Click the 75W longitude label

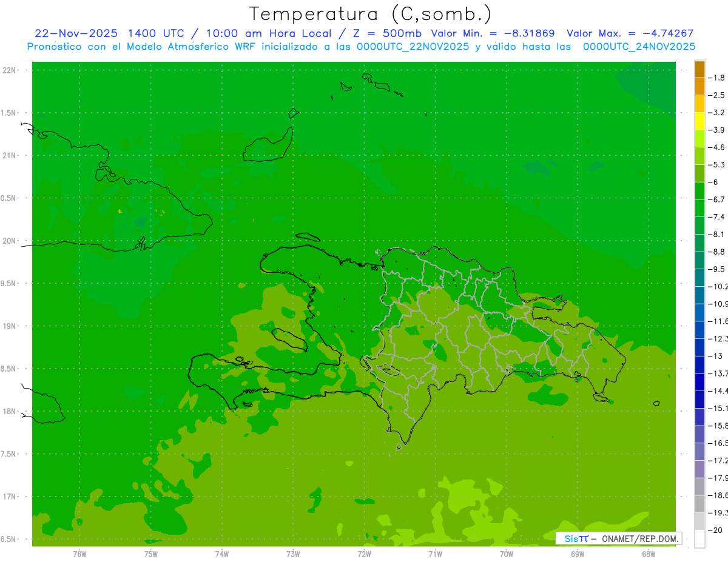[151, 554]
